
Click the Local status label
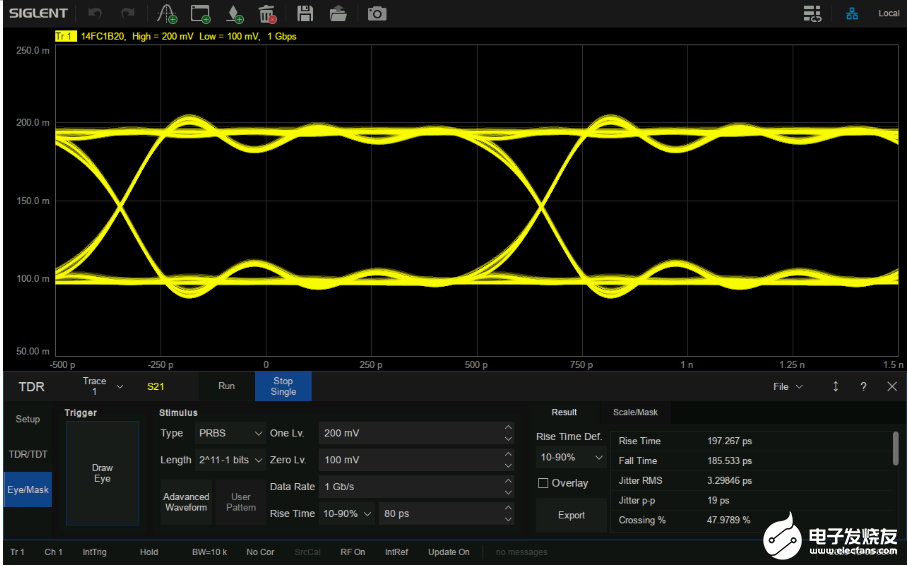click(x=888, y=13)
